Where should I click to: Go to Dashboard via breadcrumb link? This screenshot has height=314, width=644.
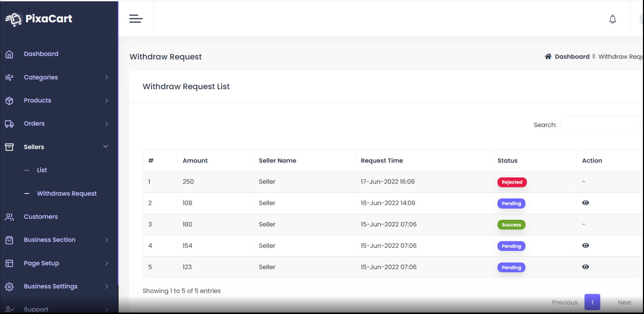[572, 56]
